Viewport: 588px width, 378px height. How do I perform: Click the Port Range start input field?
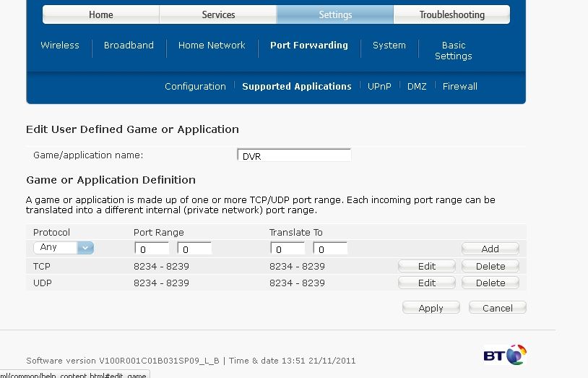pos(152,249)
